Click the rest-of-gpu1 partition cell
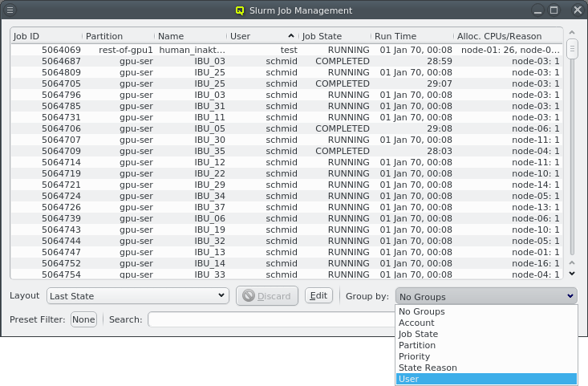 pos(126,50)
